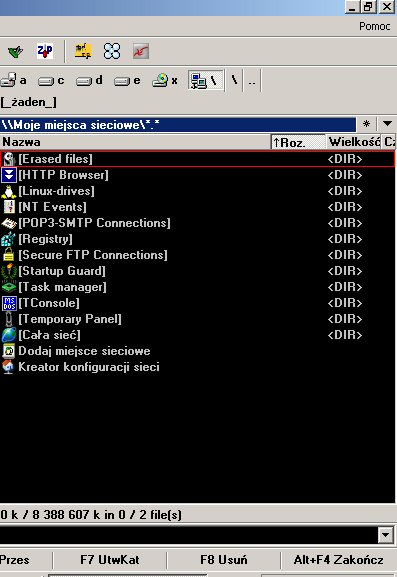Switch to drive d
The height and width of the screenshot is (577, 397).
tap(89, 81)
